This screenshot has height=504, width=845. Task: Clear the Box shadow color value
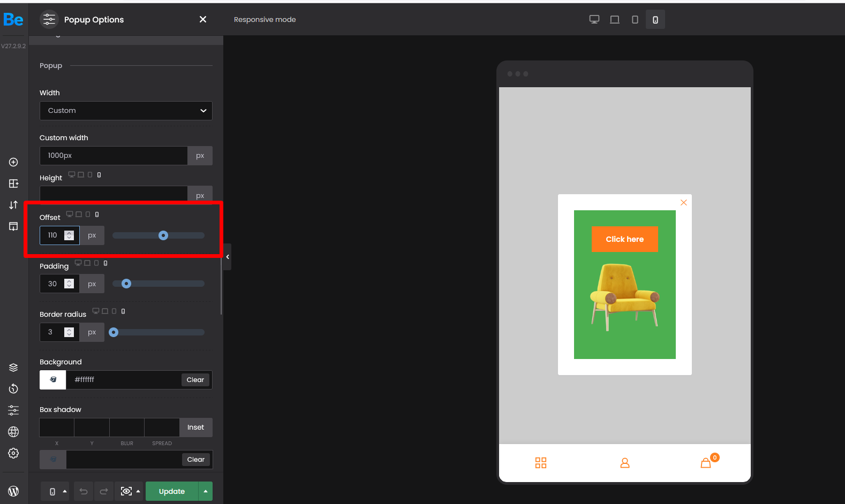pos(196,460)
